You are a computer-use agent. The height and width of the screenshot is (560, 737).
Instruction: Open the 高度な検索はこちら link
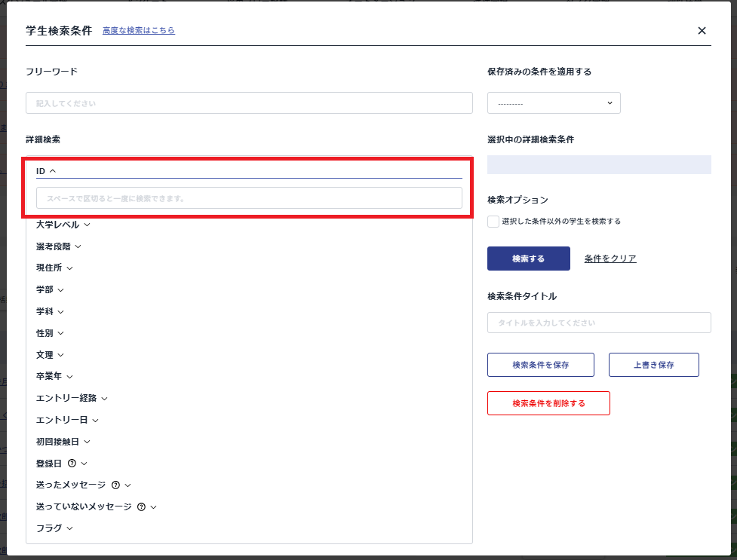click(139, 30)
